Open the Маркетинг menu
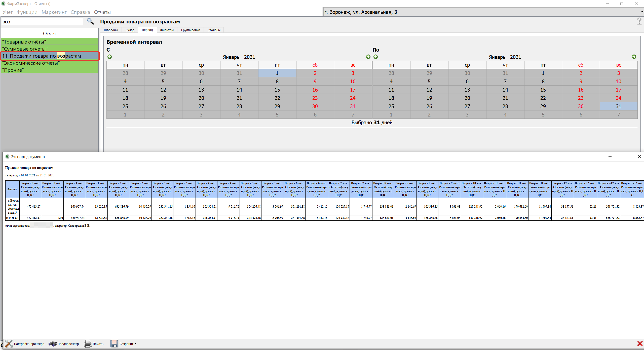This screenshot has width=644, height=350. 54,12
